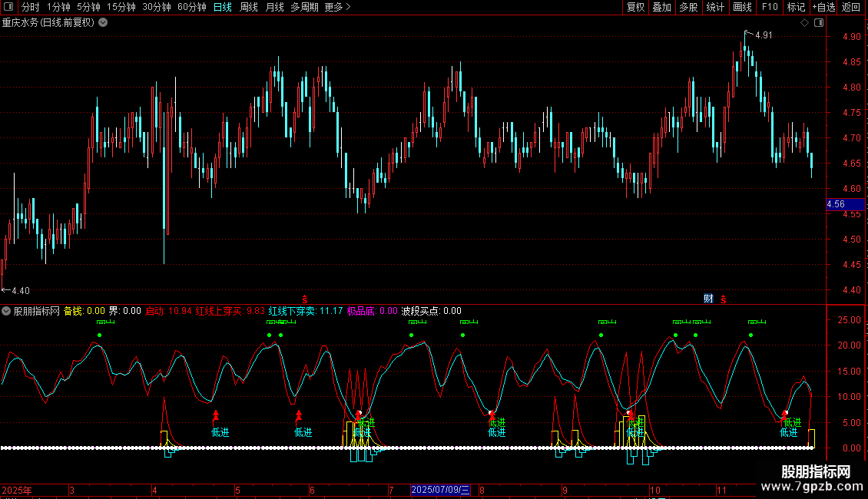Toggle the left sidebar panel icon
The image size is (868, 499).
point(8,7)
